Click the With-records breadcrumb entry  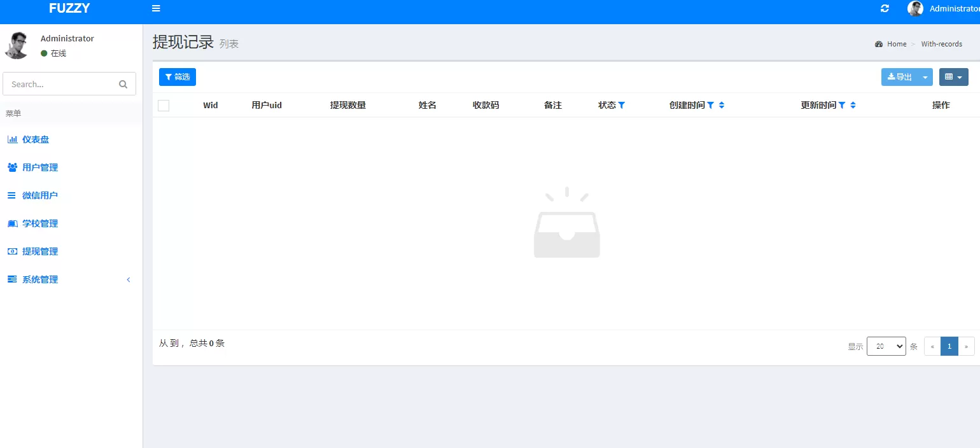(x=941, y=43)
